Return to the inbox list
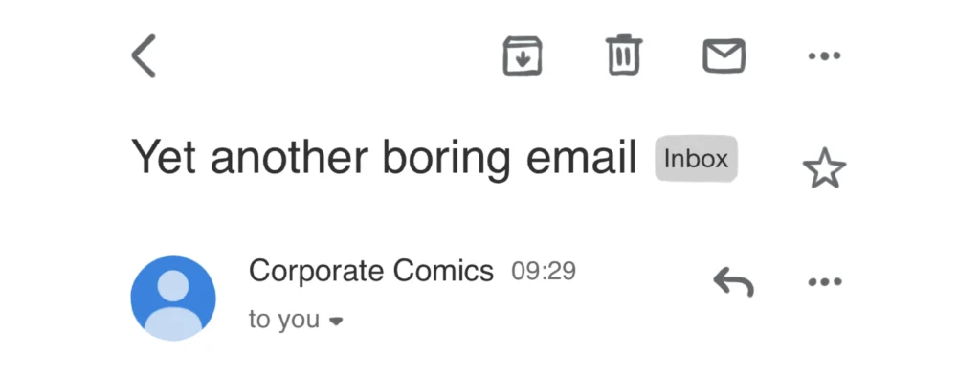Screen dimensions: 980x377 point(144,55)
